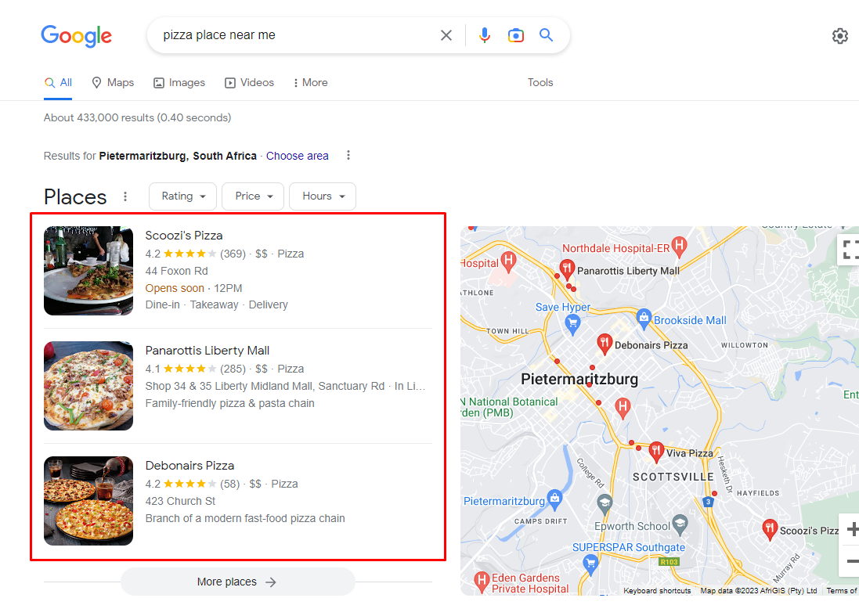The height and width of the screenshot is (616, 859).
Task: Click inside the search text field
Action: tap(296, 35)
